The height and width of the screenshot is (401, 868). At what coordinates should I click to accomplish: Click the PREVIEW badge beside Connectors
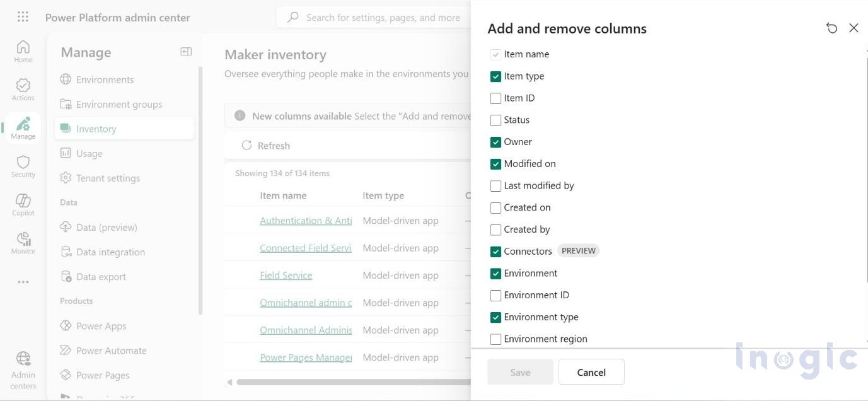point(579,251)
